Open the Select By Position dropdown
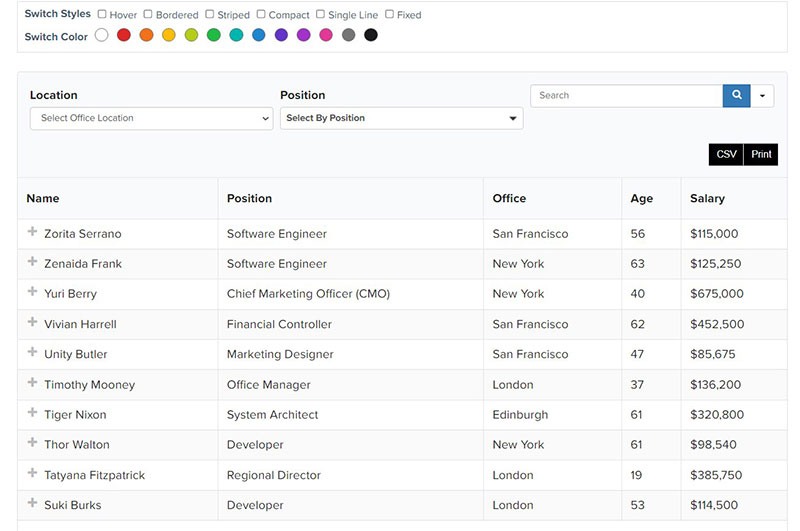 402,118
